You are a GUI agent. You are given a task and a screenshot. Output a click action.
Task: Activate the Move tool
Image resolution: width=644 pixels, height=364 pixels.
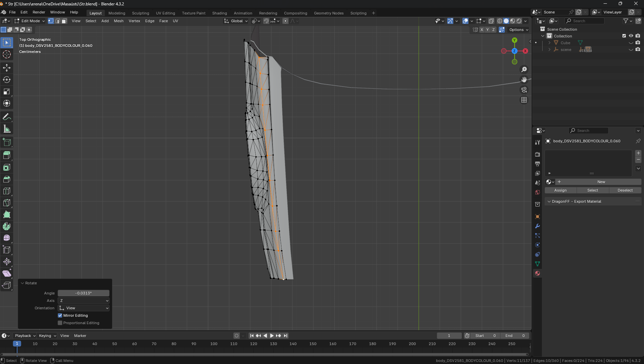pos(7,68)
